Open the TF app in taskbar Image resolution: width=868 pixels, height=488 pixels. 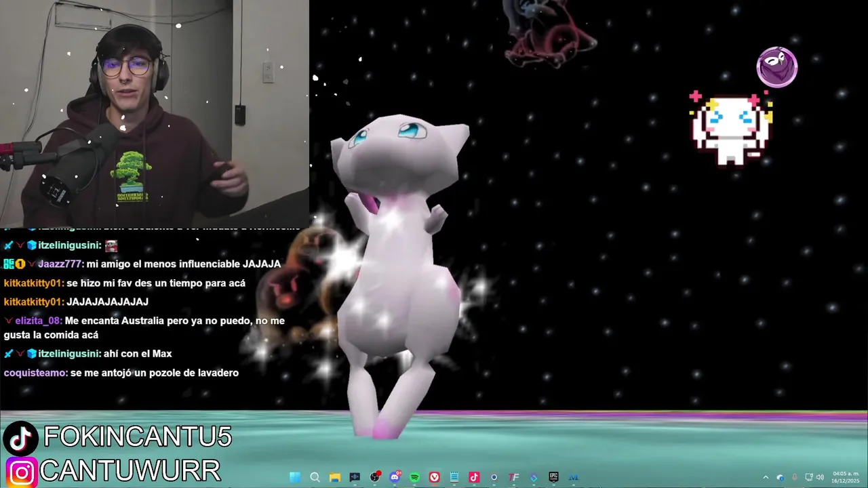point(514,477)
